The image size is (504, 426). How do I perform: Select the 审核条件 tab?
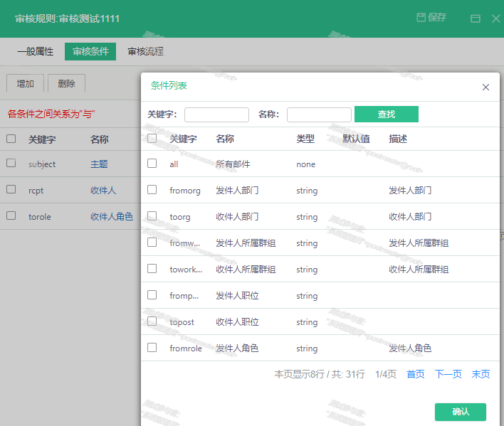(90, 51)
